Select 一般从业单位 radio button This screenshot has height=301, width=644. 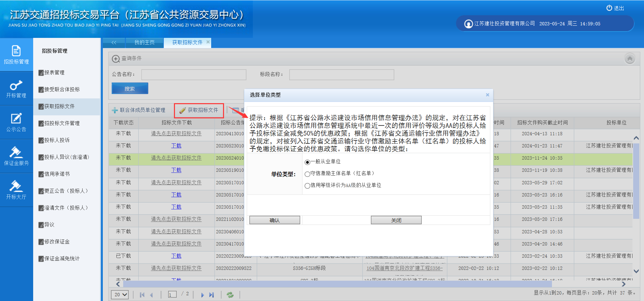pos(307,162)
